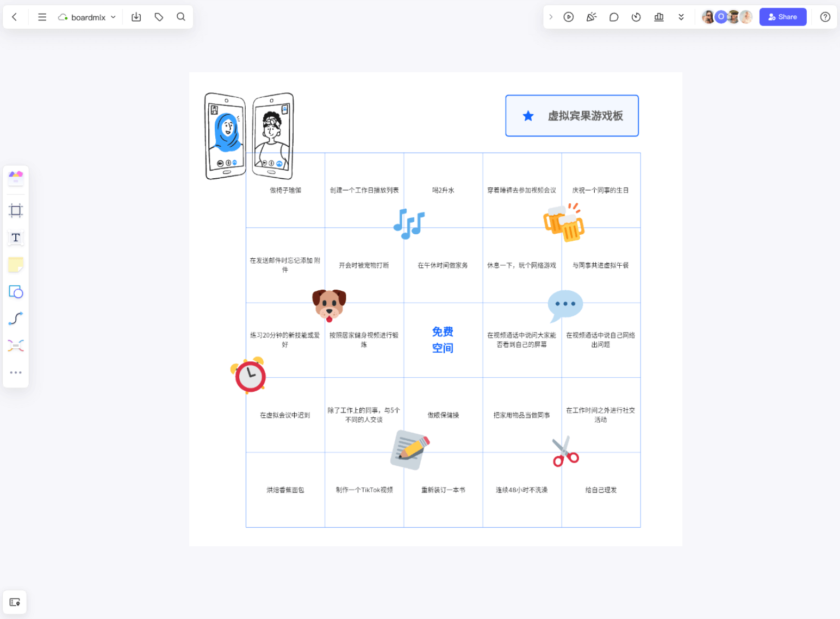Select the Shapes tool

16,292
